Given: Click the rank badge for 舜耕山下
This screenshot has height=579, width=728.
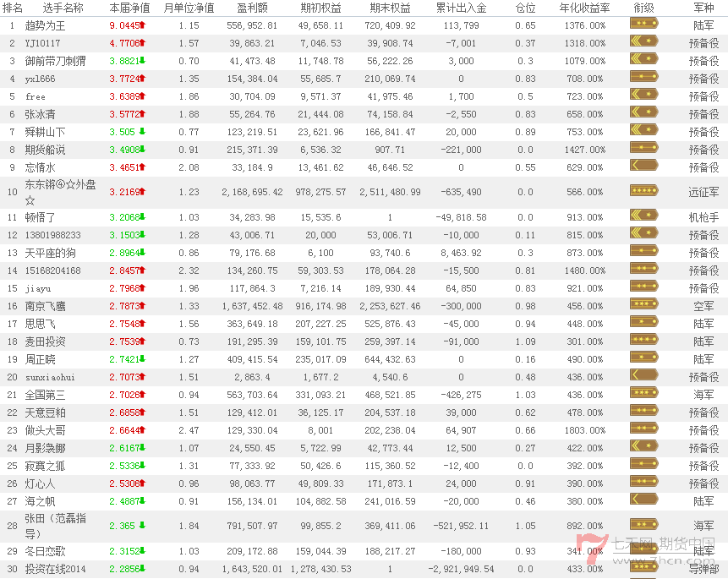Looking at the screenshot, I should 644,130.
